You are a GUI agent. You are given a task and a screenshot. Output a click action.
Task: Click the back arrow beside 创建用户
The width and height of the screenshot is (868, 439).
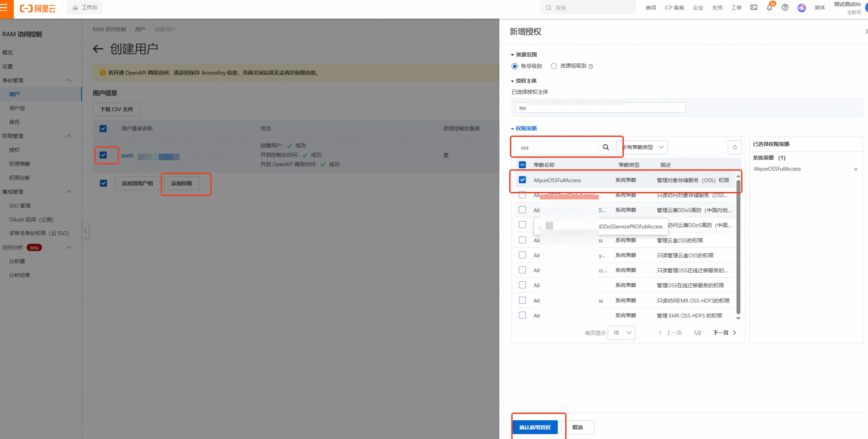pos(98,49)
